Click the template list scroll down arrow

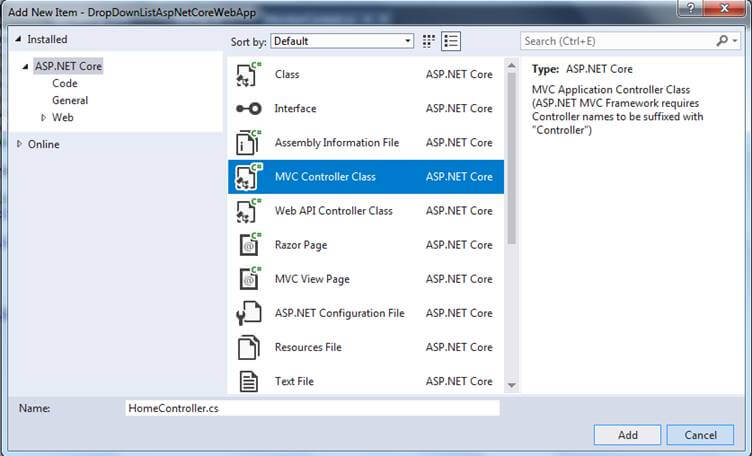pos(512,385)
